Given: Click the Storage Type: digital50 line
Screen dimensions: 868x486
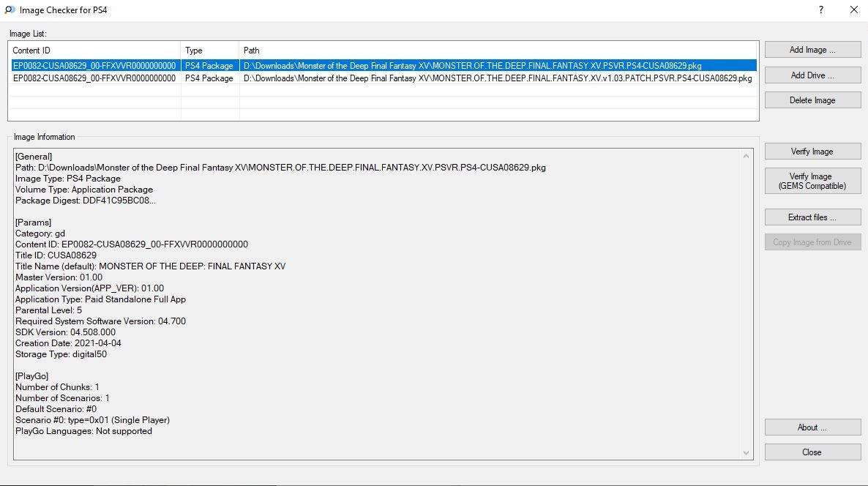Looking at the screenshot, I should [x=61, y=354].
